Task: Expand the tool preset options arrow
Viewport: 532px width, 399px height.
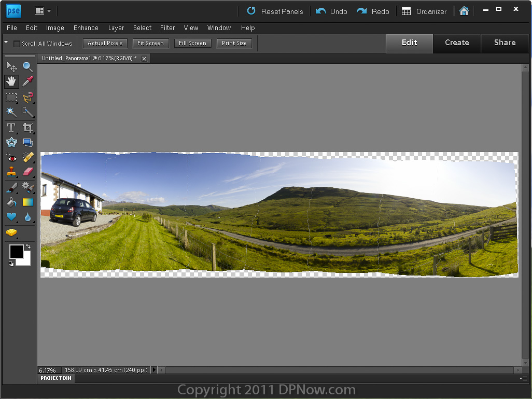Action: pyautogui.click(x=6, y=43)
